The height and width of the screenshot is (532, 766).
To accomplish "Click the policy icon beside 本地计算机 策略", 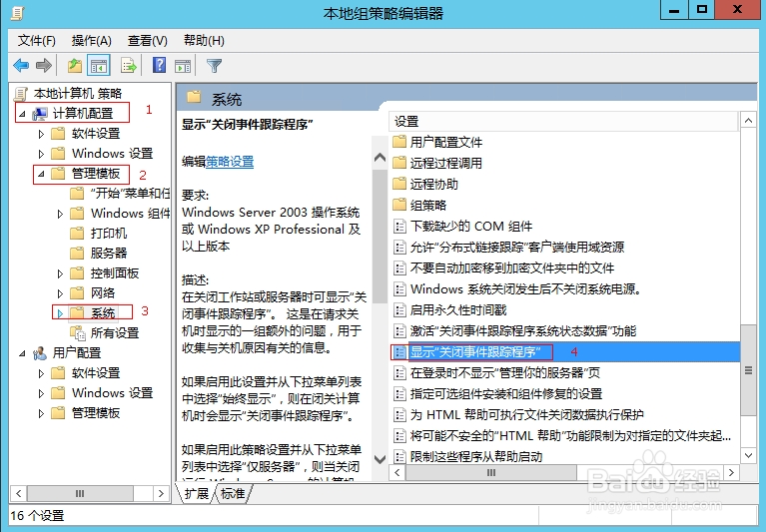I will click(x=21, y=93).
